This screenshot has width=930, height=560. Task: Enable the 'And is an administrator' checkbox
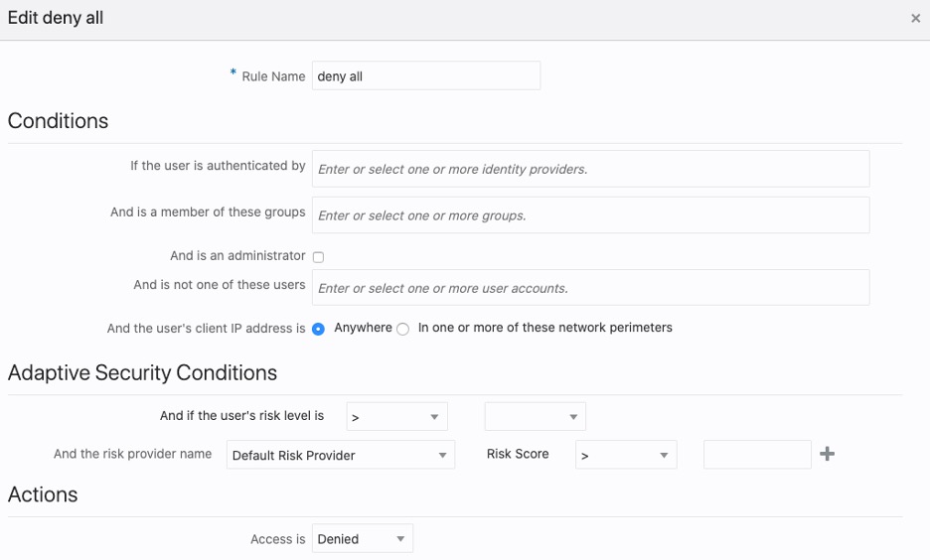click(x=318, y=257)
